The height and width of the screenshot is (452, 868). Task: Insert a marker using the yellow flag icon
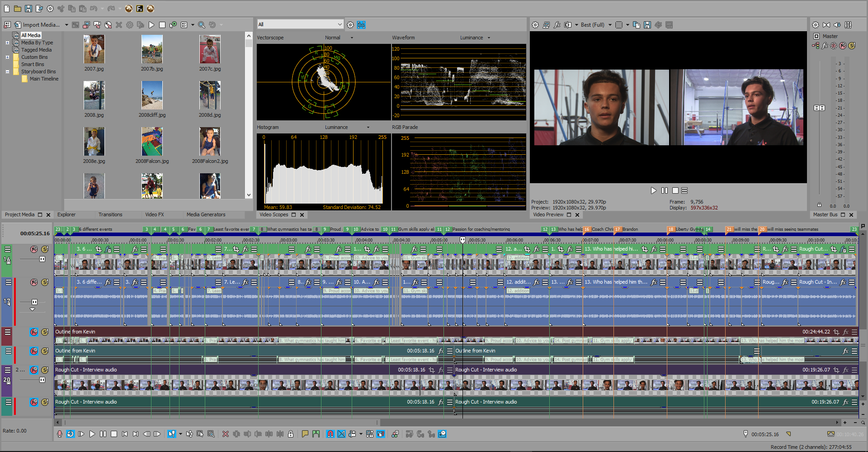[x=305, y=434]
